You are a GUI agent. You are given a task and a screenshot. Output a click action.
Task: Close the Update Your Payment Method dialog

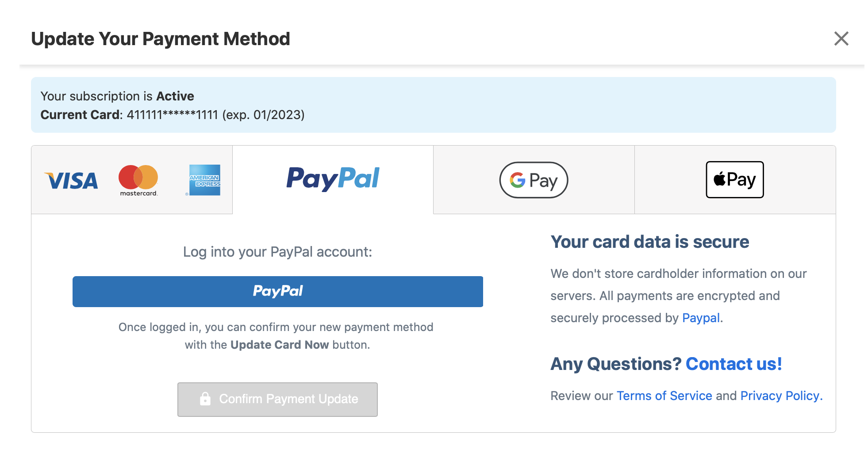841,38
